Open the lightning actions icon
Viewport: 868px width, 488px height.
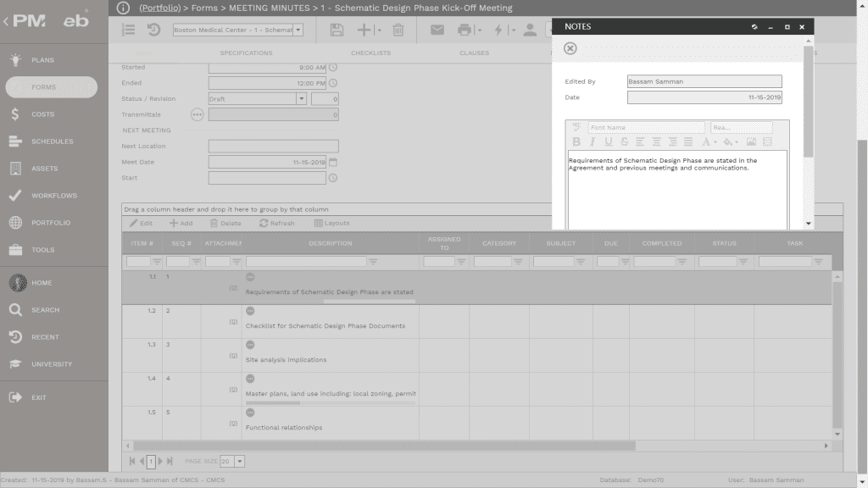click(498, 30)
